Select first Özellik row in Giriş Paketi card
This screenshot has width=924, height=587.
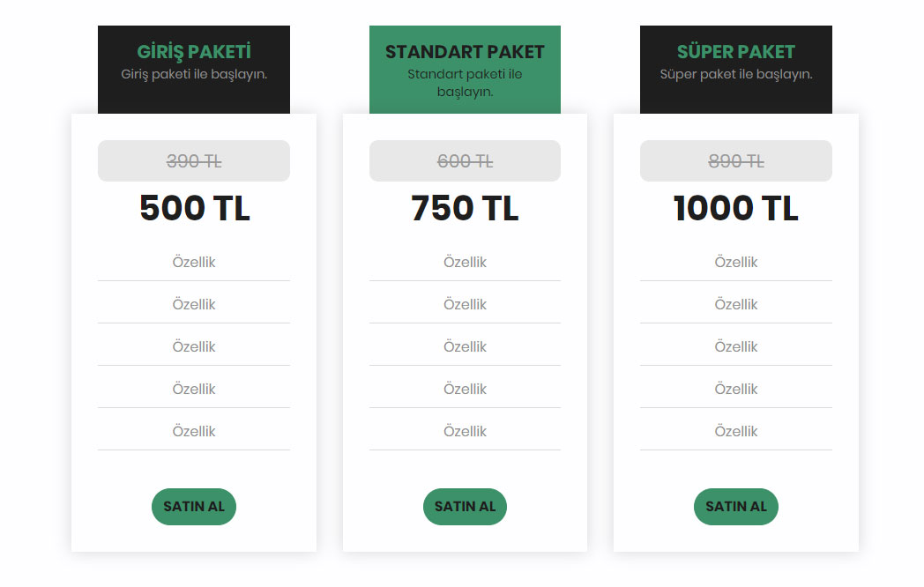194,262
